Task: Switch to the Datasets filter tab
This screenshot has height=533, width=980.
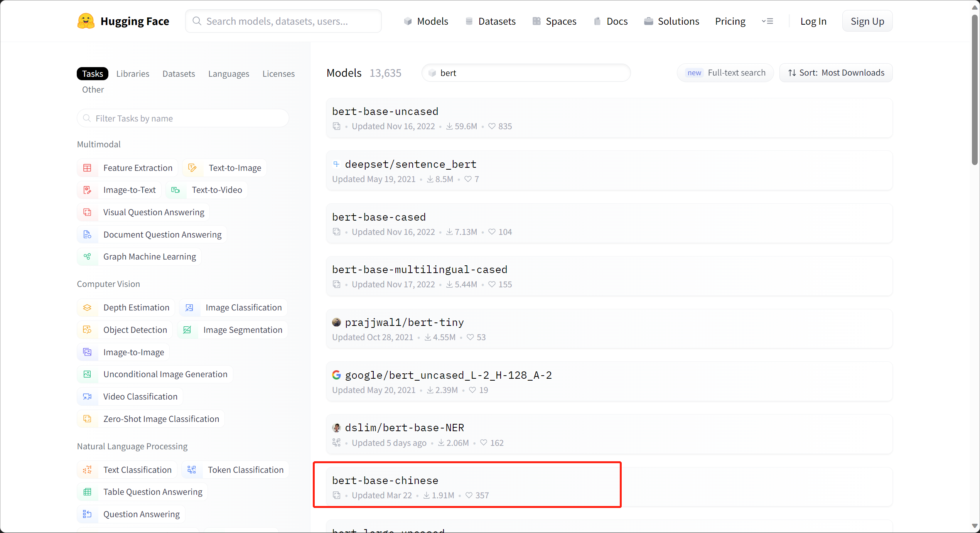Action: pyautogui.click(x=179, y=74)
